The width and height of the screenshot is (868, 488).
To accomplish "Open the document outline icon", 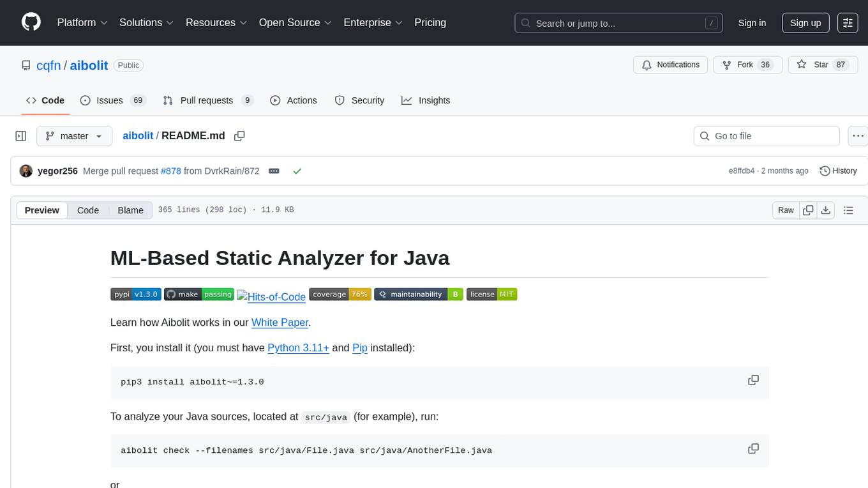I will [848, 210].
